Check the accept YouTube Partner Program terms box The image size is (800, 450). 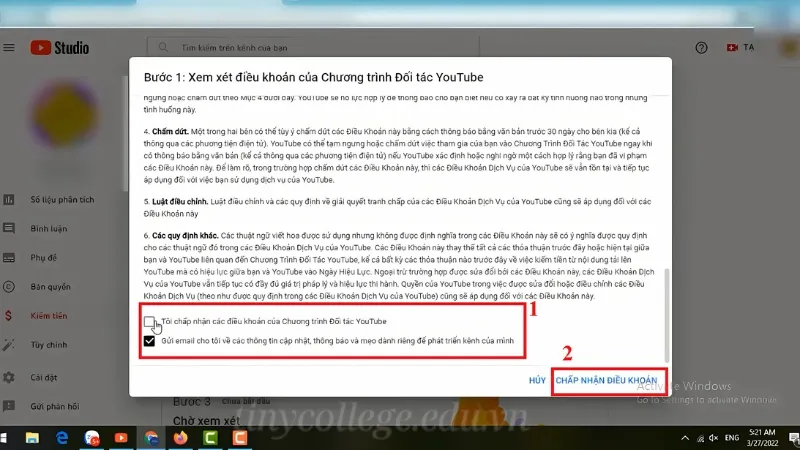(x=149, y=321)
